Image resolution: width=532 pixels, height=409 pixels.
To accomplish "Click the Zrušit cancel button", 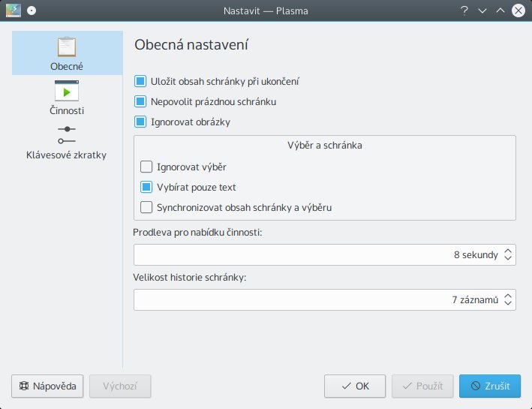I will coord(489,386).
